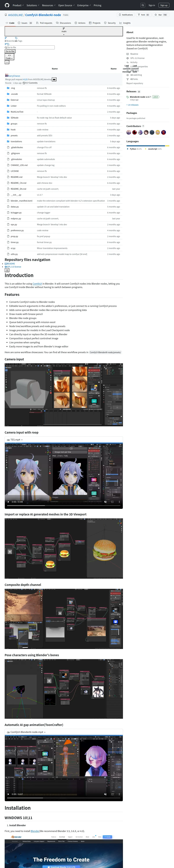Image resolution: width=174 pixels, height=868 pixels.
Task: Open the 43 forks link in sidebar
Action: 132,79
